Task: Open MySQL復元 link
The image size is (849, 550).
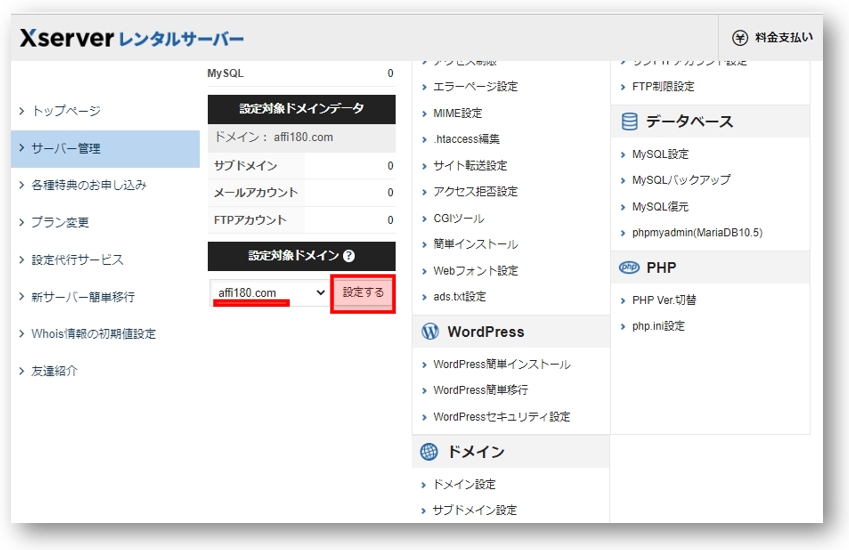Action: (660, 207)
